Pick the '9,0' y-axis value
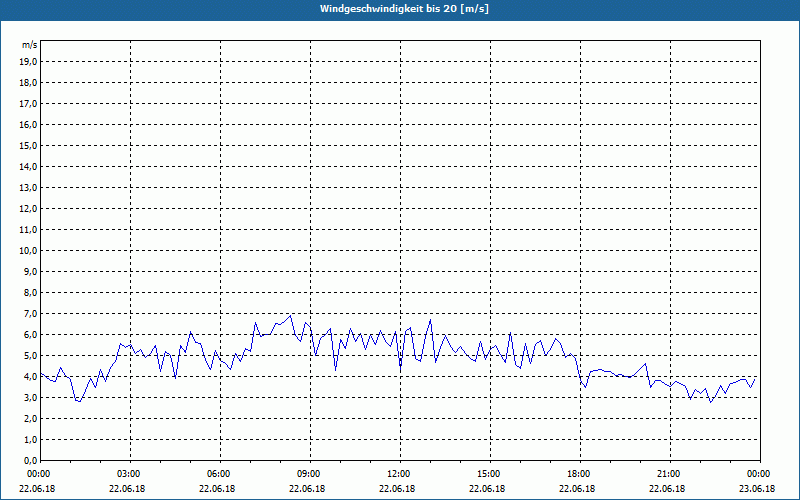Viewport: 800px width, 500px height. (x=30, y=271)
